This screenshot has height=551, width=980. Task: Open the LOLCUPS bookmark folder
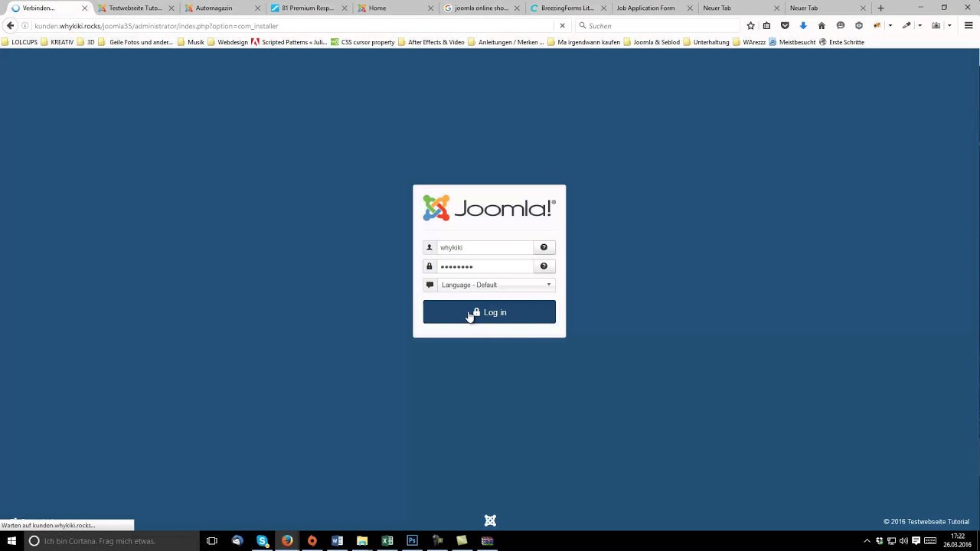(19, 42)
